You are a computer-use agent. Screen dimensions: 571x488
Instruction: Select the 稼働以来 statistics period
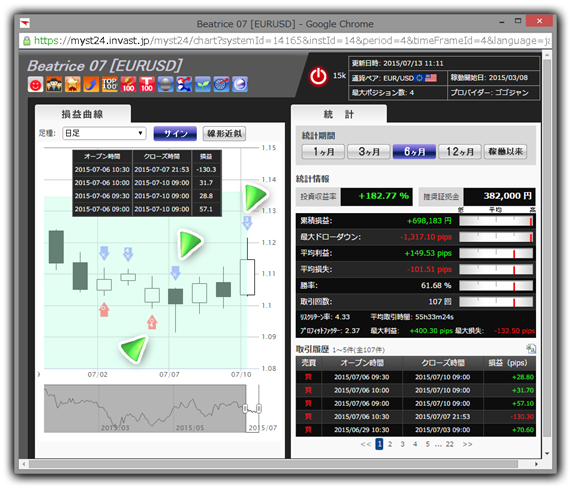click(x=505, y=151)
